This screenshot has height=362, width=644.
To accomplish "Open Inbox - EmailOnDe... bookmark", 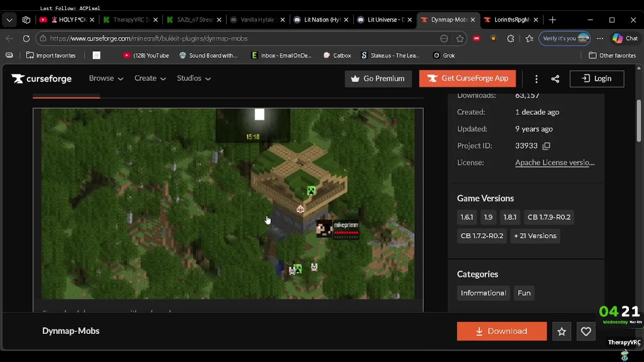I will pos(281,55).
